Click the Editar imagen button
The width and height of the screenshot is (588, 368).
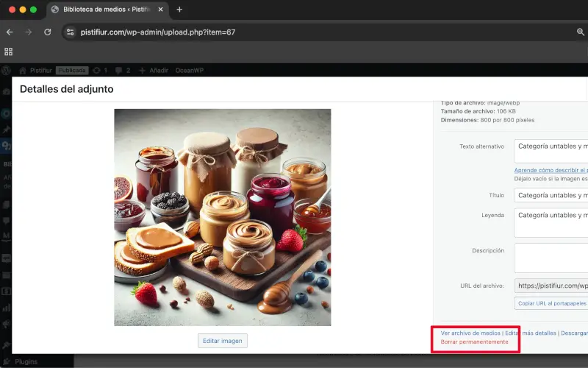tap(223, 341)
